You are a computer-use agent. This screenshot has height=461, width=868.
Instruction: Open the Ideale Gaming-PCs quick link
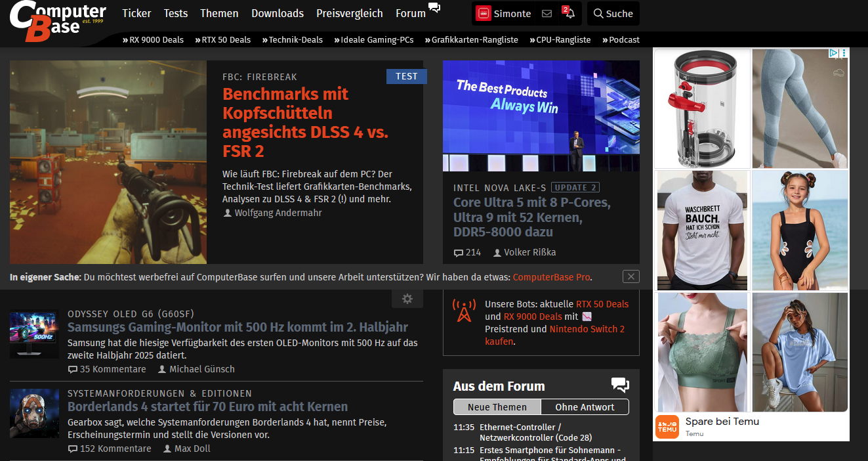coord(374,39)
